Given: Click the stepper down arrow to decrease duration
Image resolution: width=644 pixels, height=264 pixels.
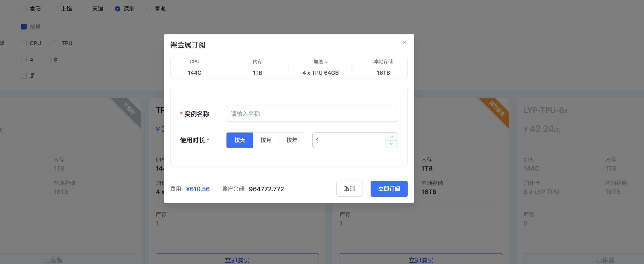Looking at the screenshot, I should tap(392, 144).
